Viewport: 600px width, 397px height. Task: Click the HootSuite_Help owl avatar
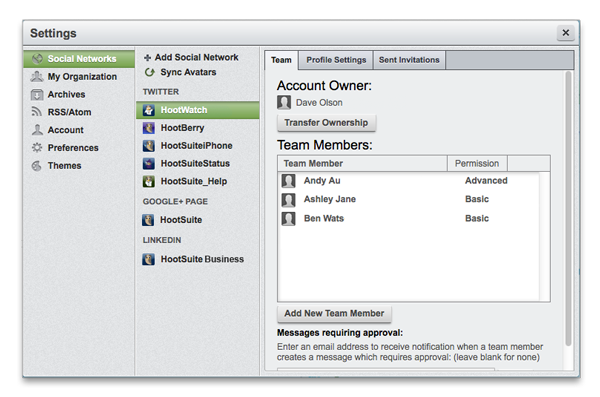(x=148, y=181)
